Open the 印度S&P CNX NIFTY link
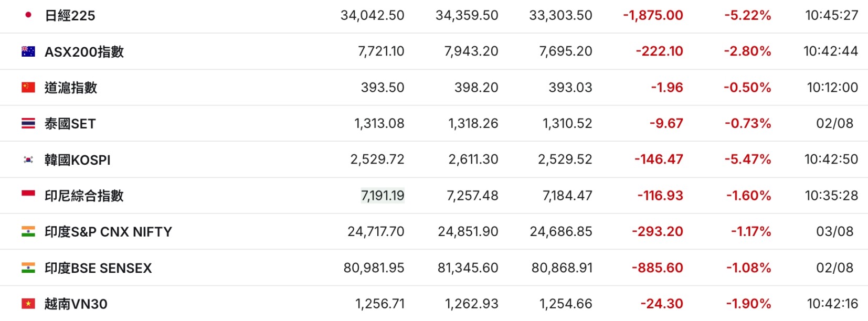 pos(108,232)
